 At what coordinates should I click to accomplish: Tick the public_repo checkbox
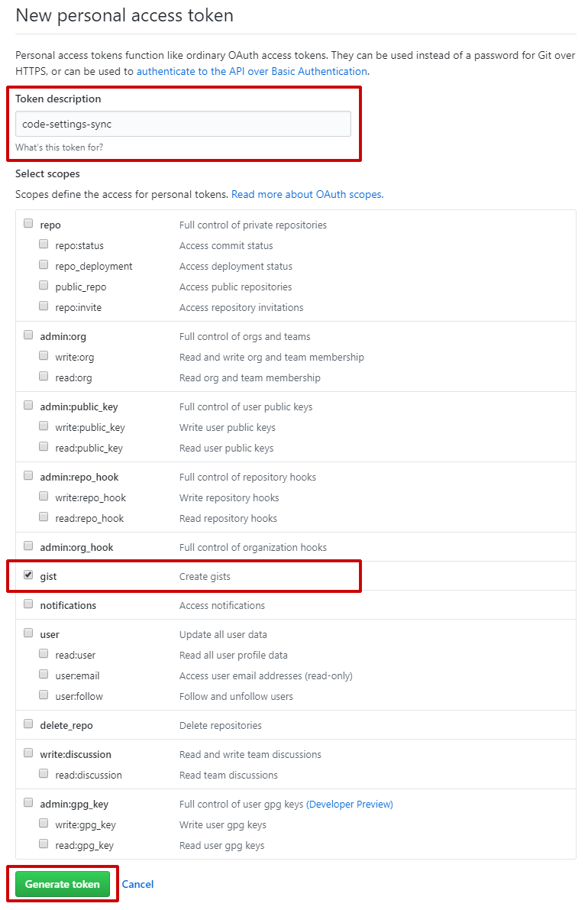point(44,286)
